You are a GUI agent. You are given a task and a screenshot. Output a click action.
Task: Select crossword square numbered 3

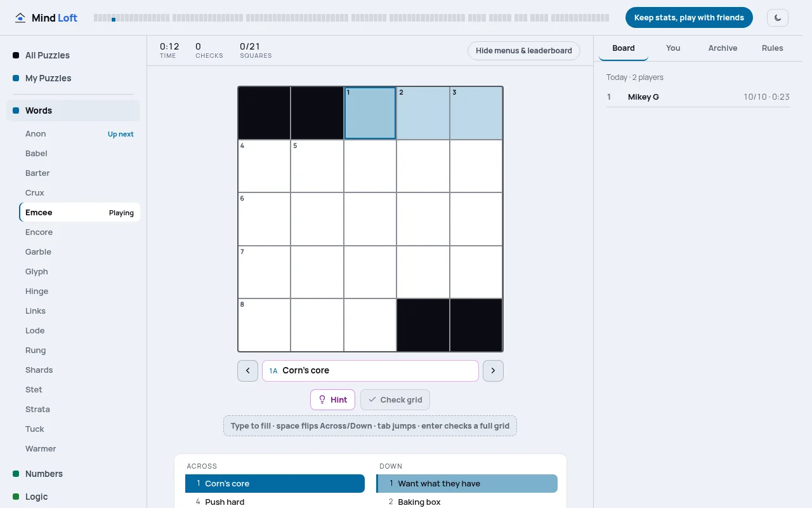point(476,113)
